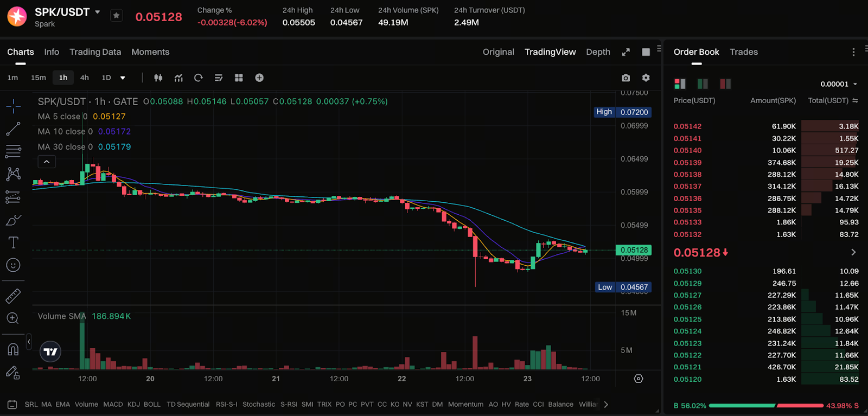The width and height of the screenshot is (868, 416).
Task: Select the brush drawing tool
Action: tap(13, 220)
